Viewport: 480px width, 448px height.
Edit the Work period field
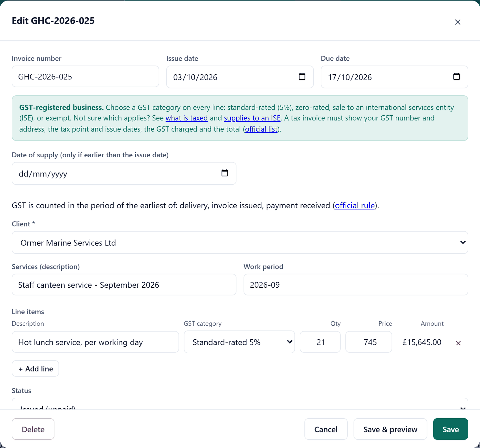click(356, 285)
